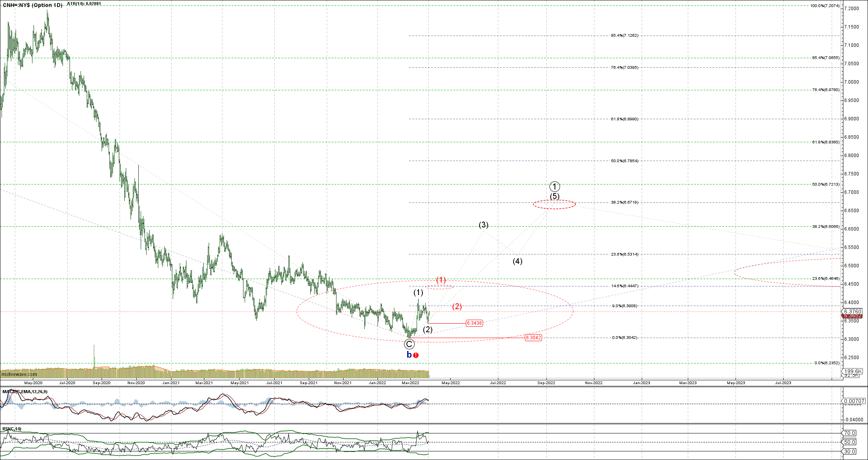Select the red (1) alternate wave label
Viewport: 868px width, 460px height.
point(441,280)
